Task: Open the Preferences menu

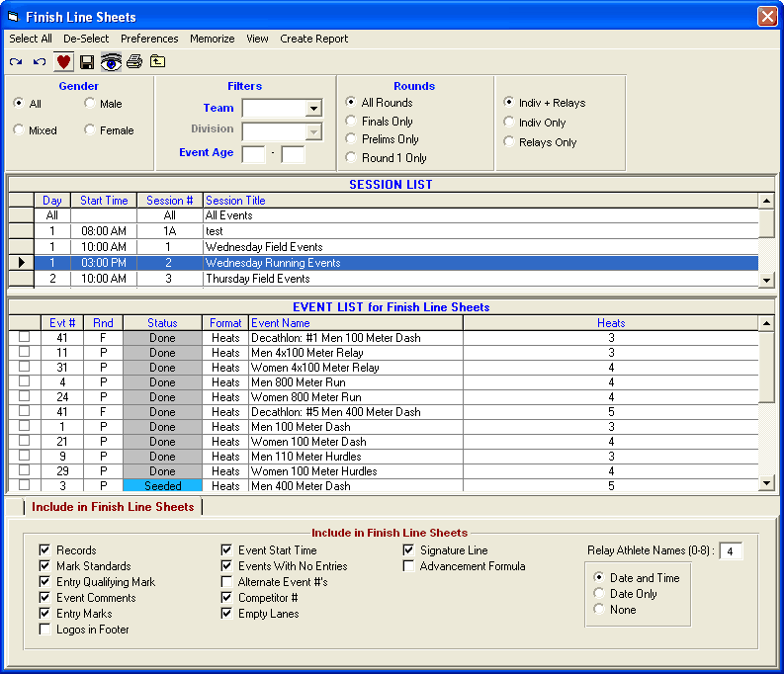Action: tap(149, 39)
